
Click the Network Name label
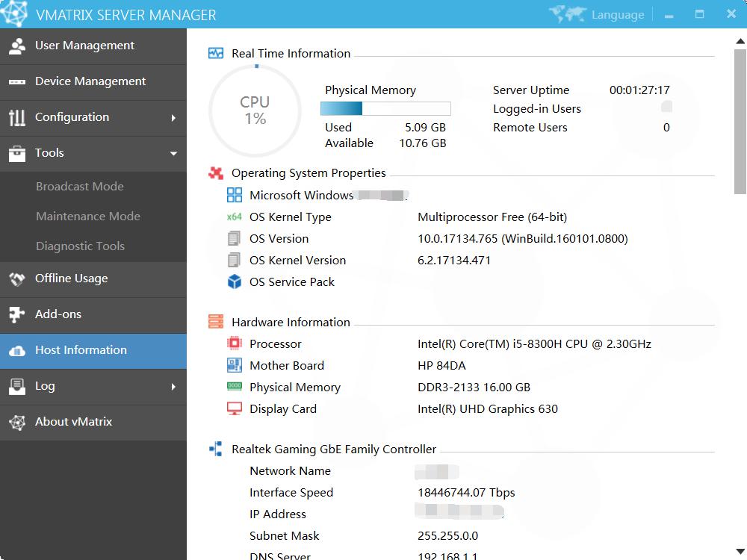[290, 471]
